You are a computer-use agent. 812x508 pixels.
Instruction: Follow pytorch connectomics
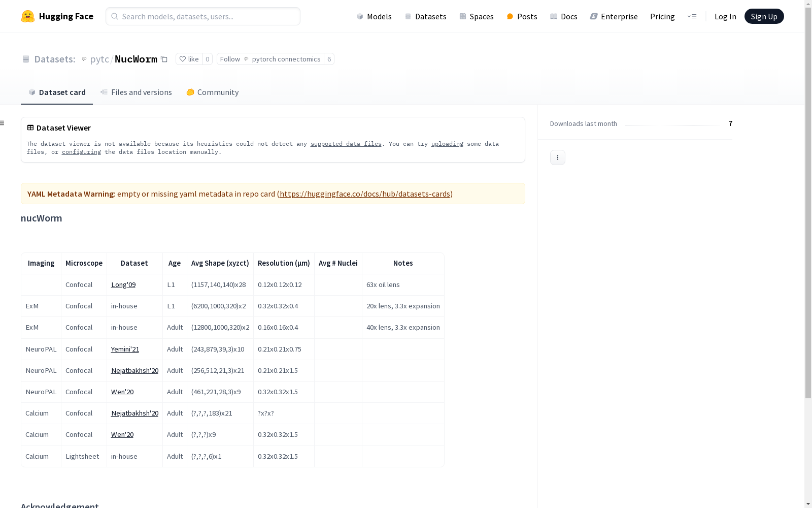(270, 59)
